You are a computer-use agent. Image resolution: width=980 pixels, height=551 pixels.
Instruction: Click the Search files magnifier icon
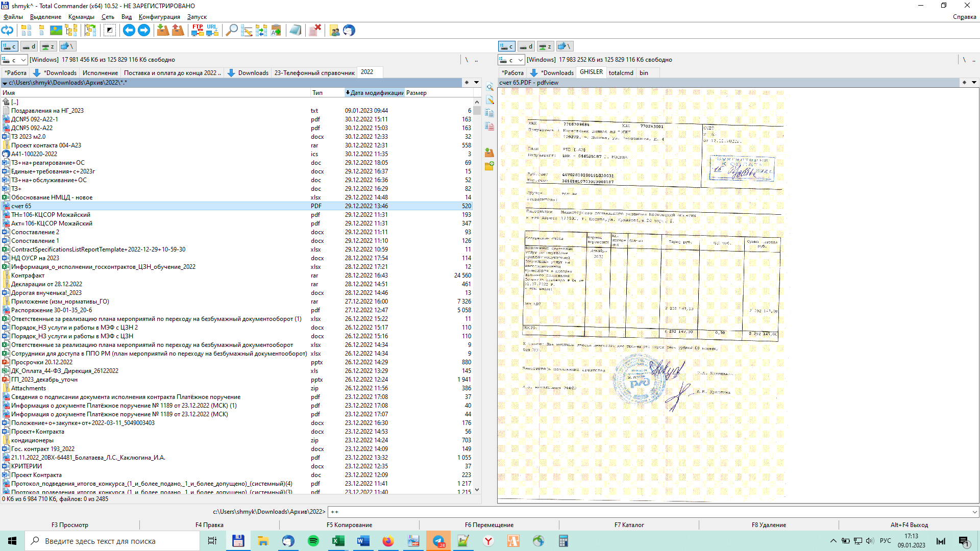[x=231, y=31]
